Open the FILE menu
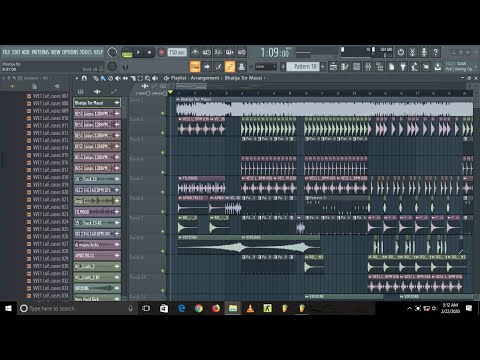This screenshot has width=480, height=360. [7, 52]
